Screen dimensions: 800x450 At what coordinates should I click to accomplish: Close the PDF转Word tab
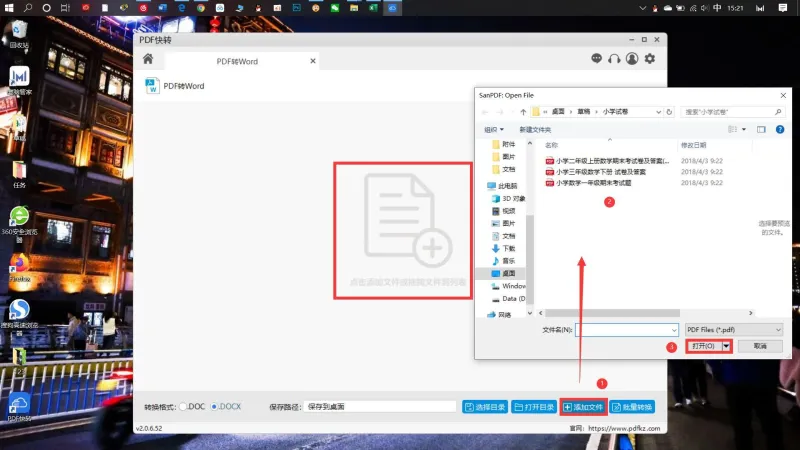click(x=313, y=61)
